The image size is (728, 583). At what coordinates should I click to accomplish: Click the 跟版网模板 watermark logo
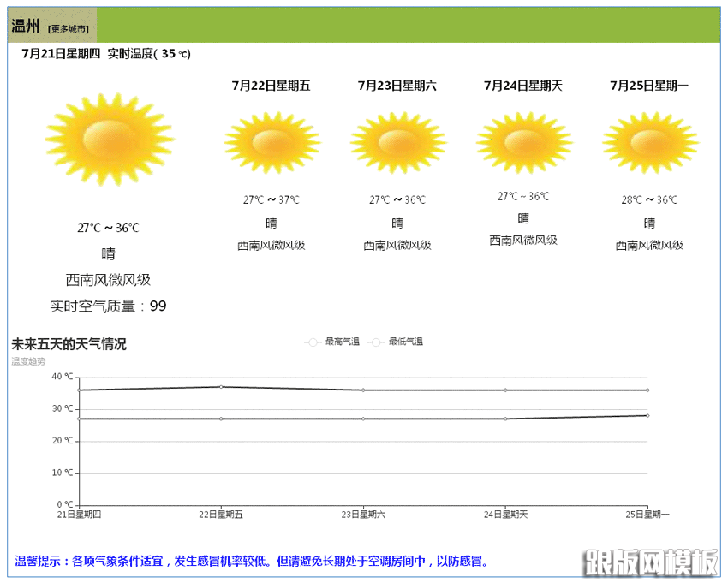point(651,562)
